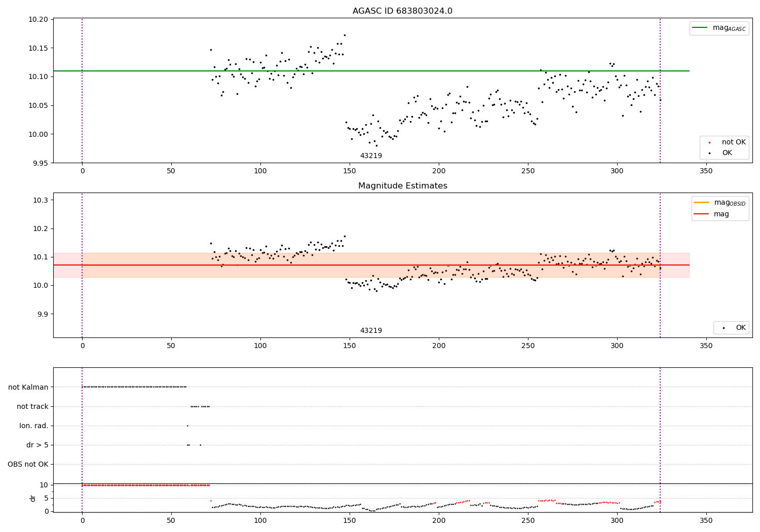Click the "43219" label in the top plot

(x=371, y=156)
